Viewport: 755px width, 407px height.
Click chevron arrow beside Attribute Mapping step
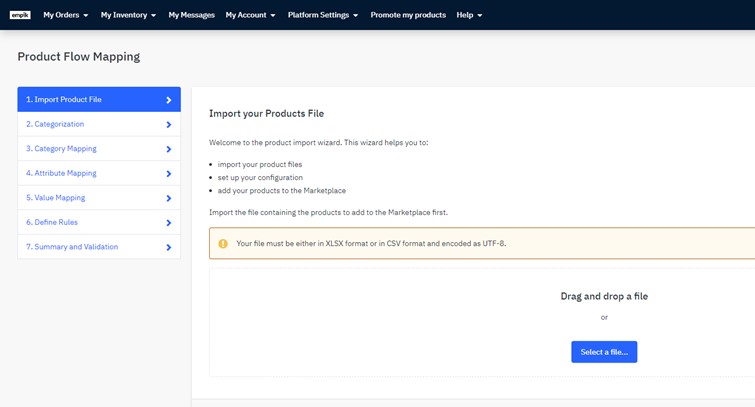coord(168,174)
